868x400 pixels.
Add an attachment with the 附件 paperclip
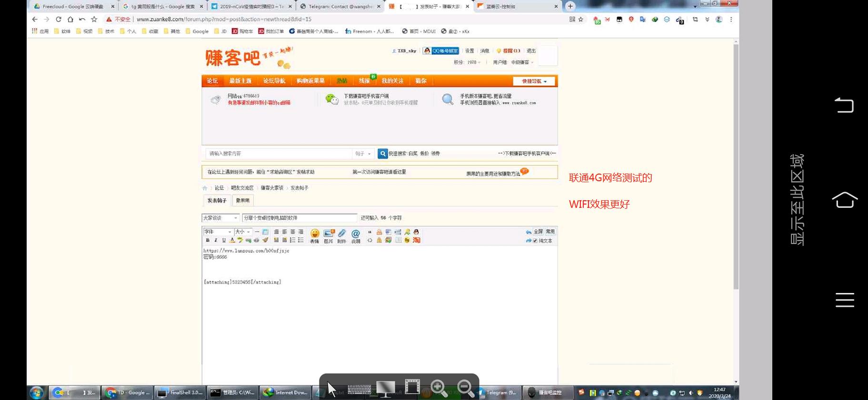point(342,236)
